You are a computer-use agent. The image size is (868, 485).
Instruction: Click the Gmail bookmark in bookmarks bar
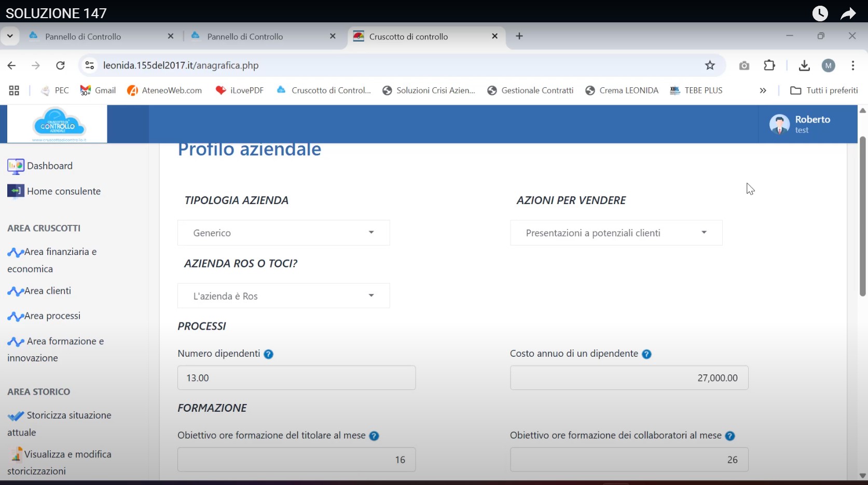coord(98,90)
